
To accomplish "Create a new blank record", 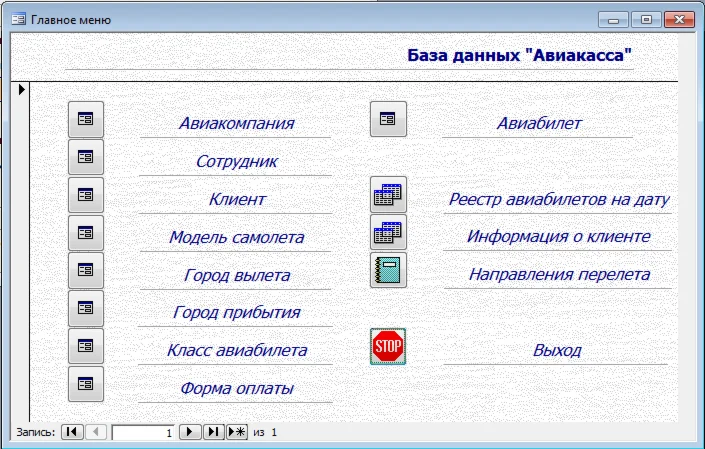I will pyautogui.click(x=237, y=432).
